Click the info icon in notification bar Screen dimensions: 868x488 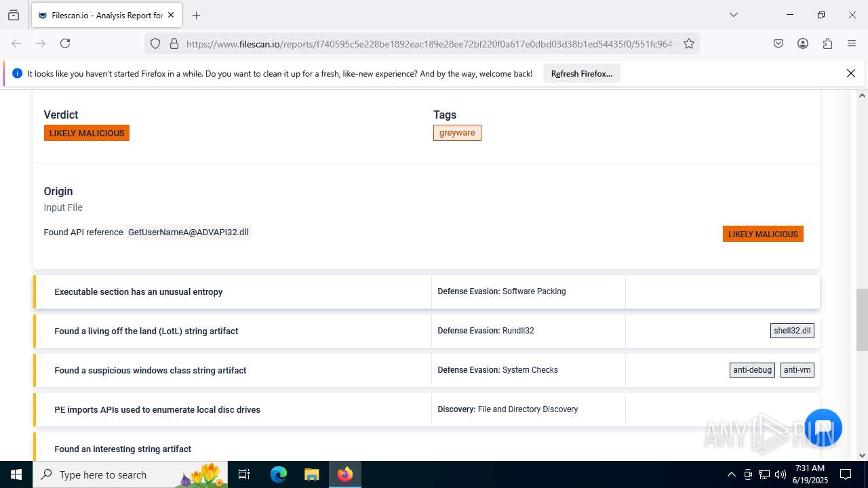pyautogui.click(x=18, y=73)
